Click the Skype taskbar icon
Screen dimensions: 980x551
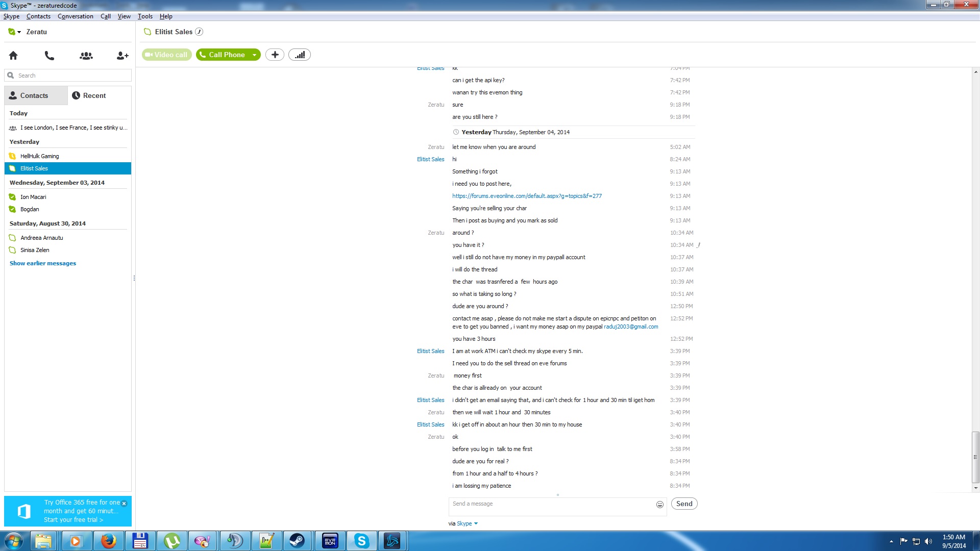[x=361, y=541]
